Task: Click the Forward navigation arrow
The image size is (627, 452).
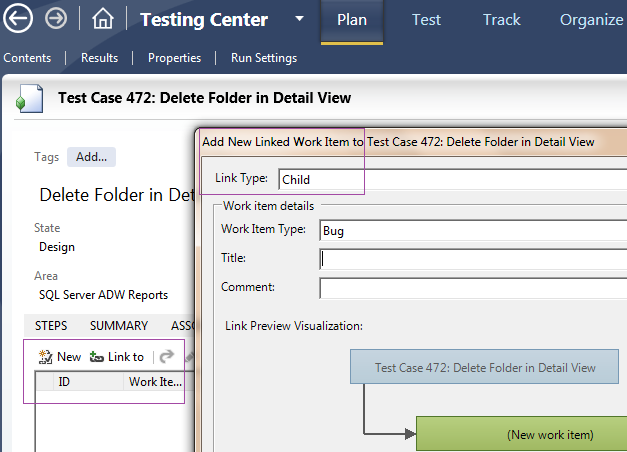Action: [x=56, y=19]
